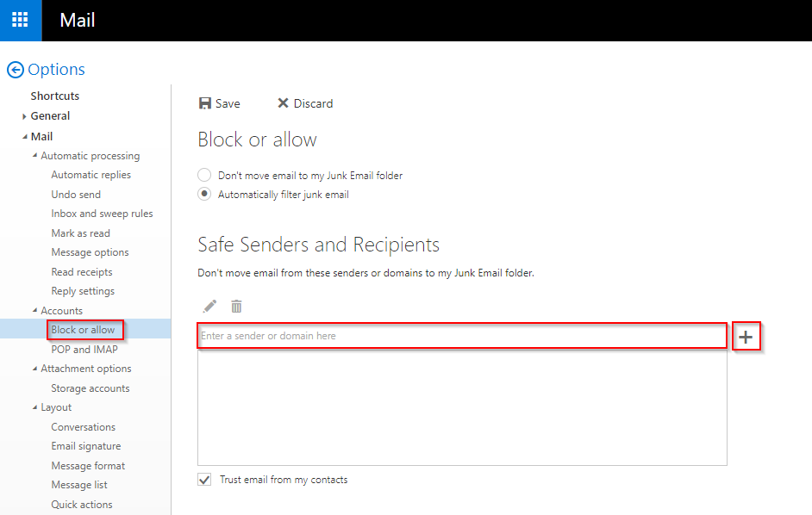Uncheck Trust email from my contacts

(x=204, y=480)
